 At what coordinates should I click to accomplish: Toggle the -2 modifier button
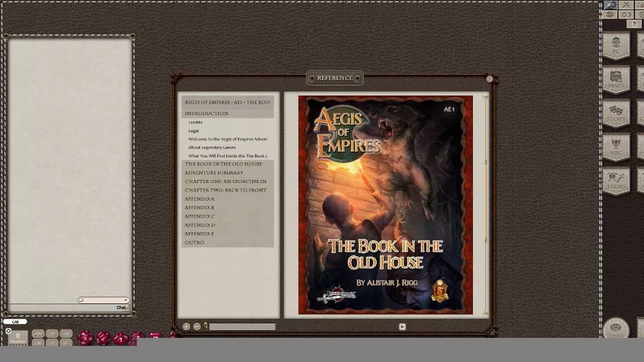tap(52, 343)
